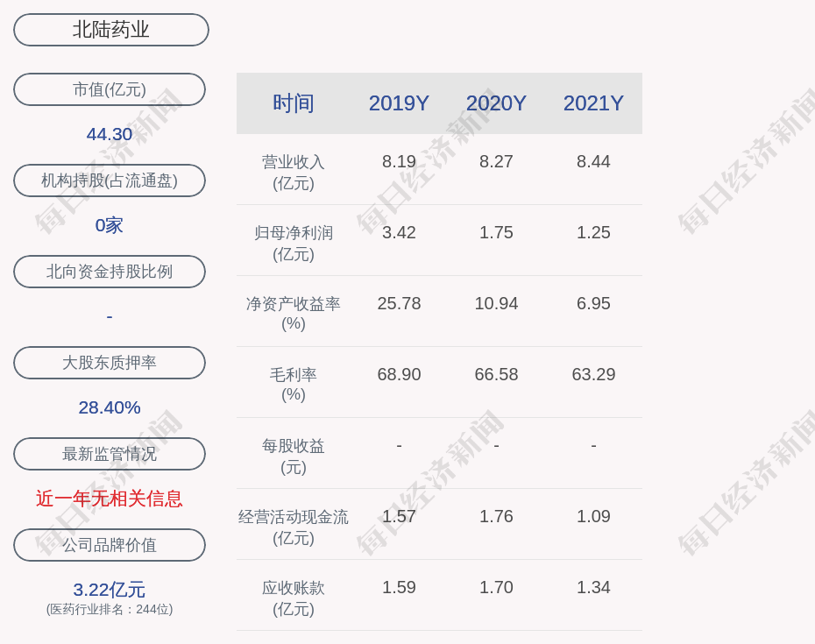This screenshot has height=644, width=815.
Task: Click the 每股收益(元) row label
Action: tap(294, 456)
